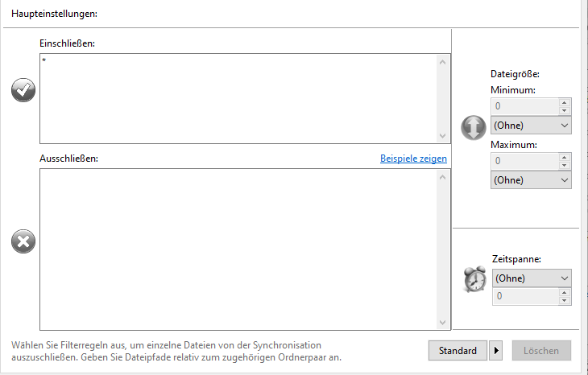
Task: Click the exclude X icon
Action: (x=23, y=241)
